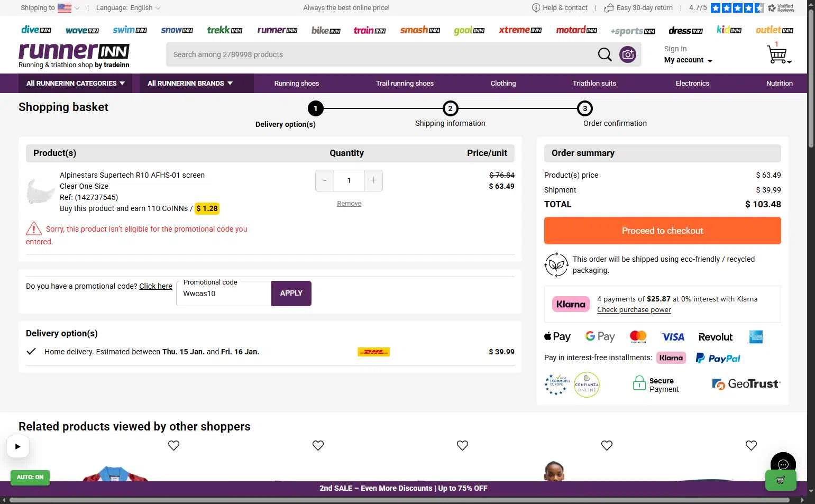Open Help & contact link
815x504 pixels.
click(x=560, y=8)
